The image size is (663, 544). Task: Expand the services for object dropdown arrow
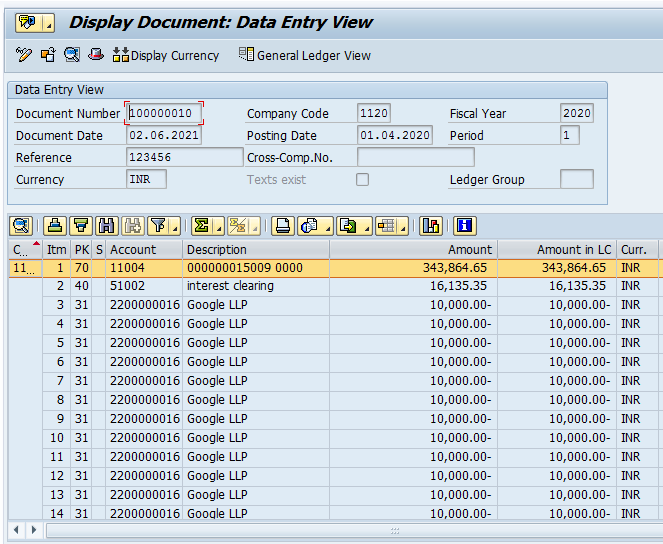point(49,22)
